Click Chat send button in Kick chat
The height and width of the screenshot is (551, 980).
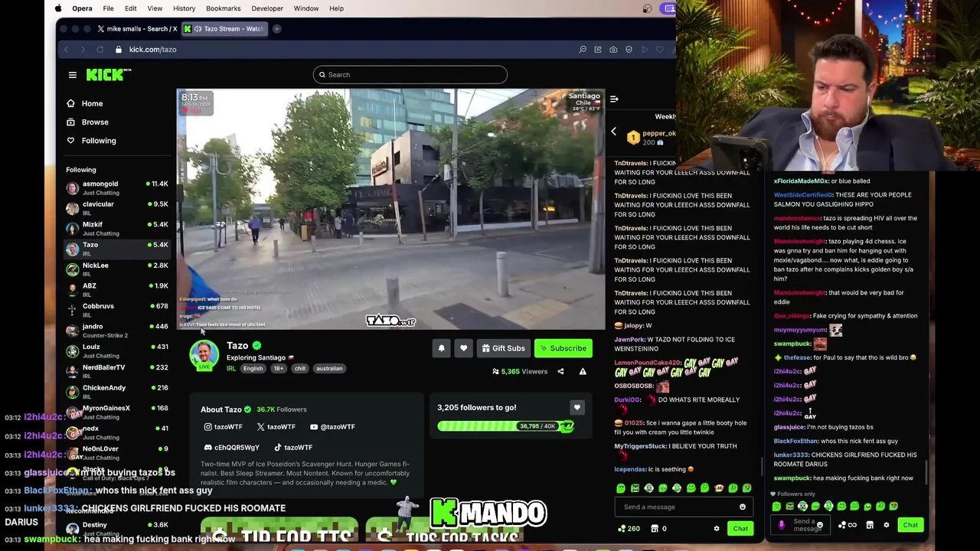(740, 529)
